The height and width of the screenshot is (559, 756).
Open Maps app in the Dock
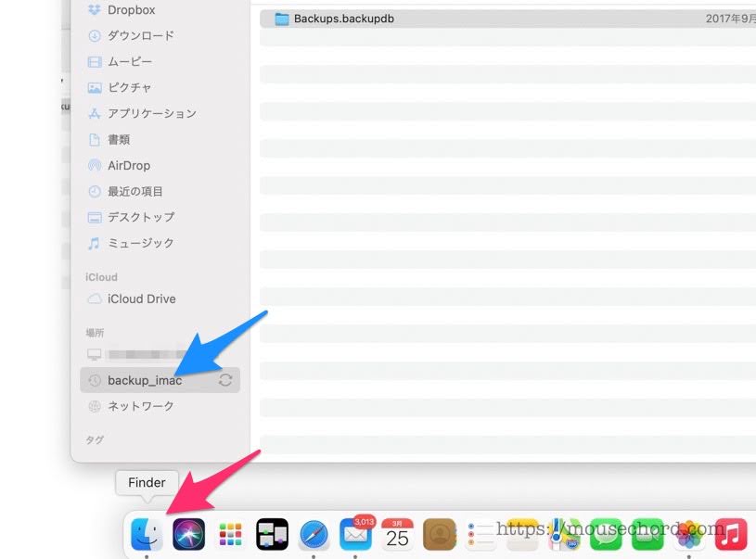pyautogui.click(x=565, y=534)
